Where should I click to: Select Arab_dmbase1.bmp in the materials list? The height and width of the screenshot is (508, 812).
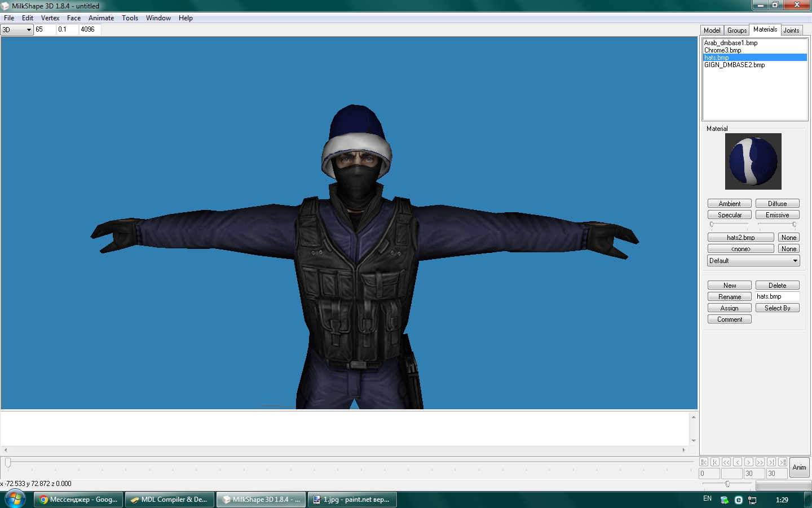pyautogui.click(x=755, y=43)
